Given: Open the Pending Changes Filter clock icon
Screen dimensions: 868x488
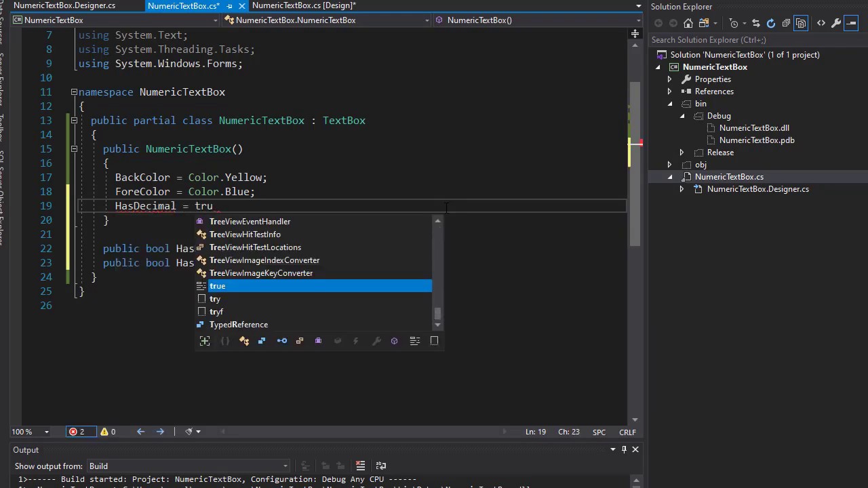Looking at the screenshot, I should pos(734,23).
